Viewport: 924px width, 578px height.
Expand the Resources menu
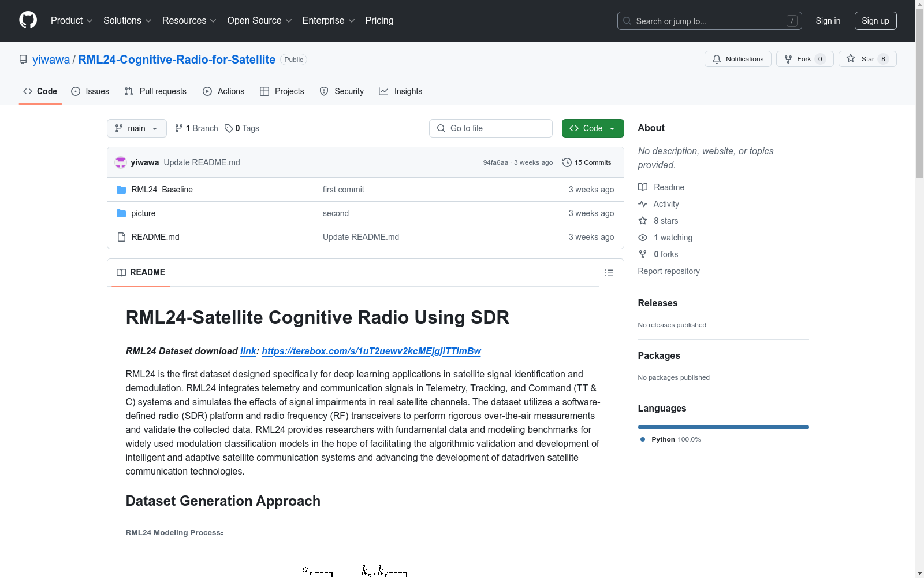coord(189,20)
